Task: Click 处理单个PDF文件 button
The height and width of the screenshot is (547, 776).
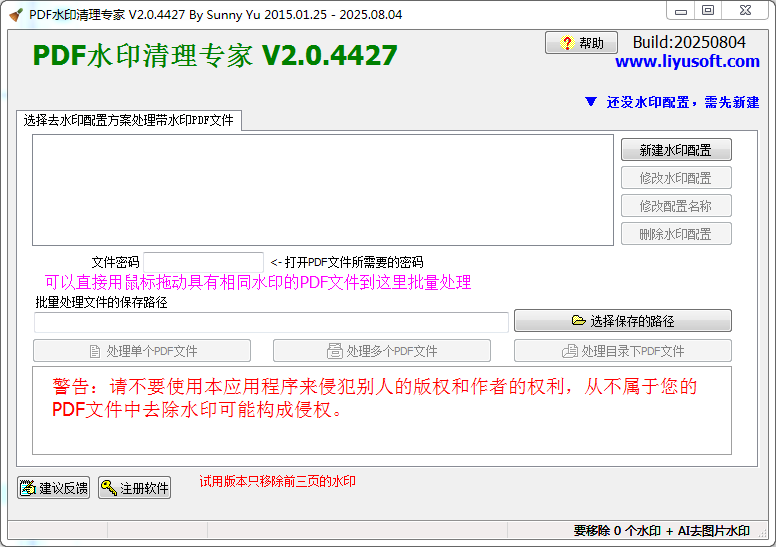Action: click(x=142, y=351)
